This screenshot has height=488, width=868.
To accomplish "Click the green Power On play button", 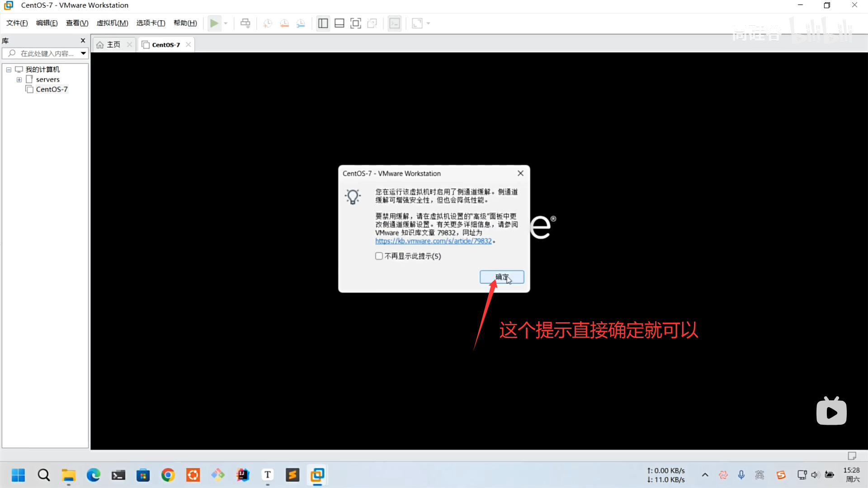I will pyautogui.click(x=214, y=23).
